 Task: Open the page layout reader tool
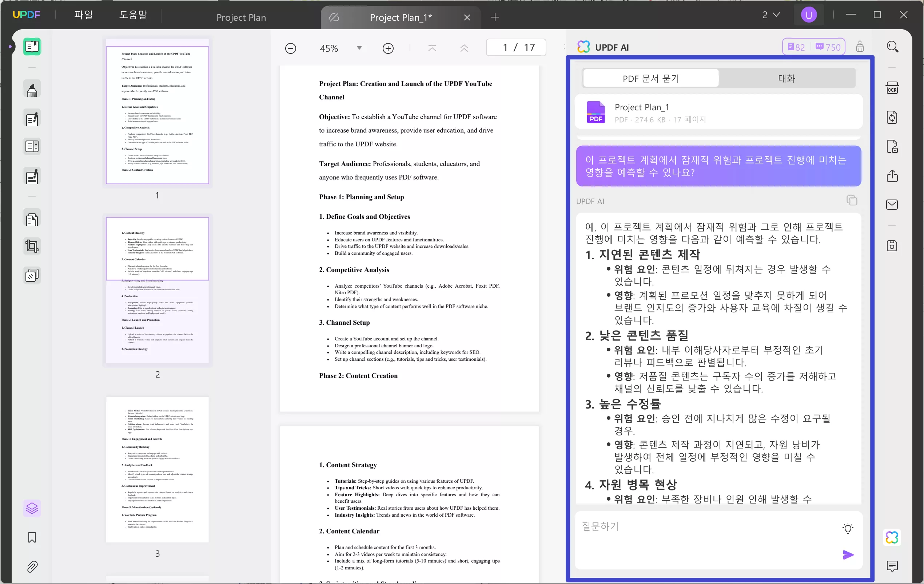[32, 147]
